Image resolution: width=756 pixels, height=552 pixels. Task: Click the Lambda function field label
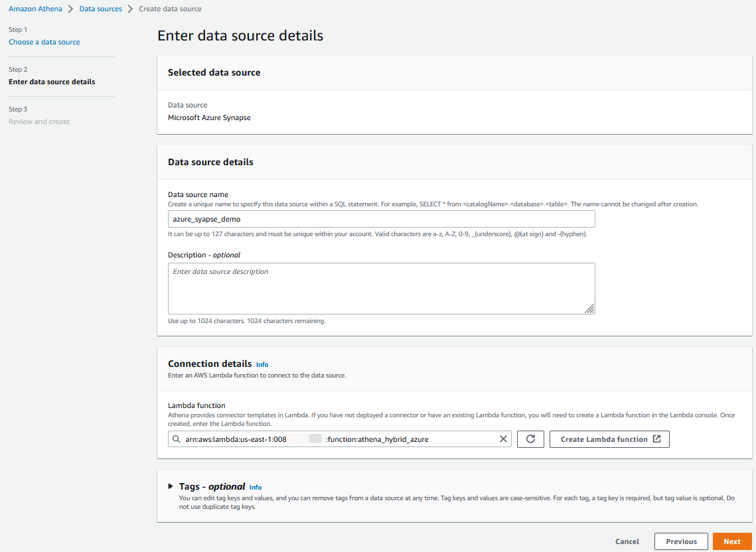(x=196, y=405)
